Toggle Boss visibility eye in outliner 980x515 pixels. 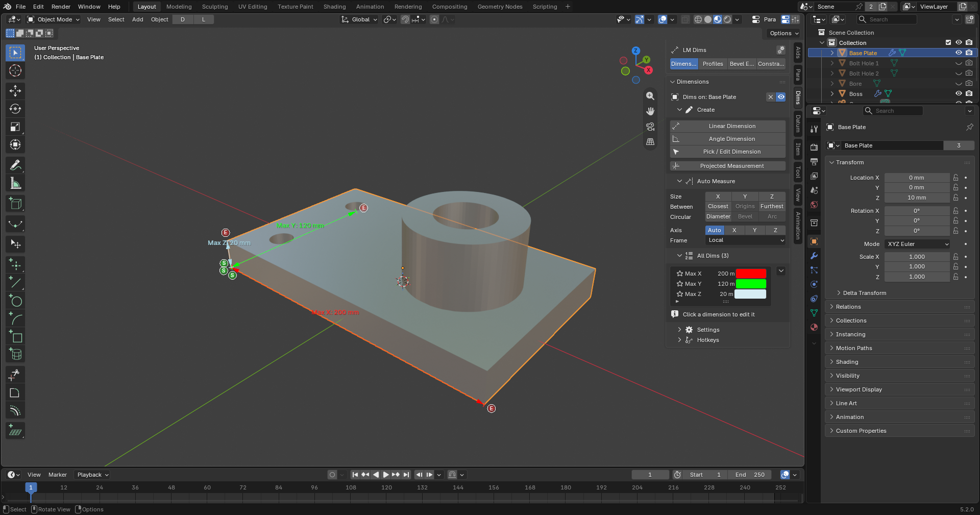959,93
